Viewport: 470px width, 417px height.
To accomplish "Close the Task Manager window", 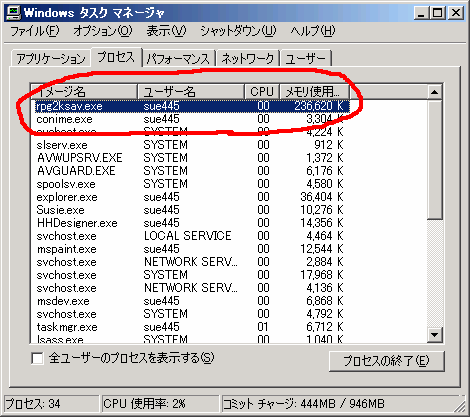I will tap(456, 13).
